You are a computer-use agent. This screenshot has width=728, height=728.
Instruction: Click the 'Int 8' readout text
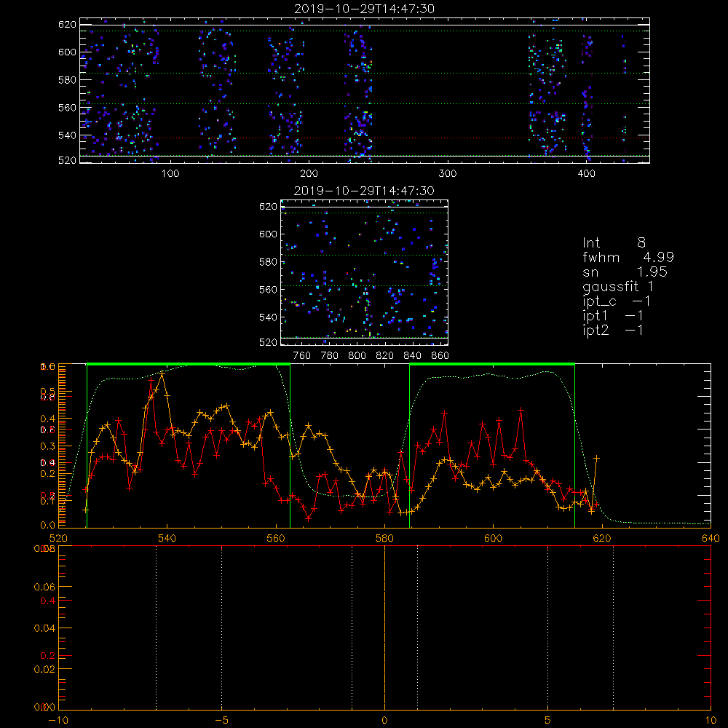coord(614,243)
